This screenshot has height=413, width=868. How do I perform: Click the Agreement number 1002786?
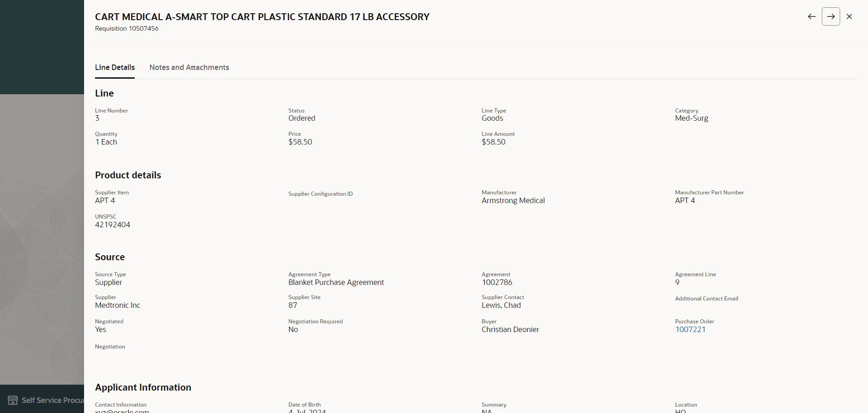[497, 282]
